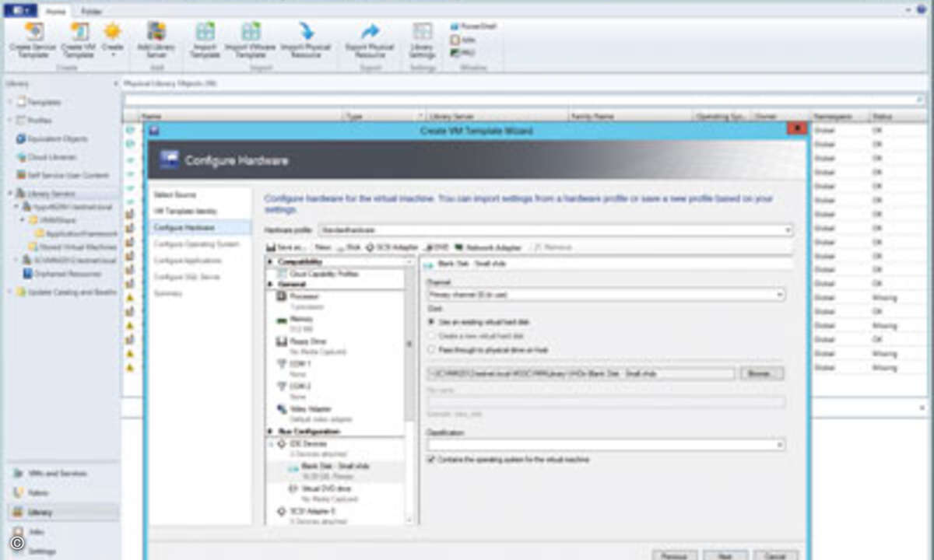Click the Next button in wizard
This screenshot has height=560, width=934.
click(725, 555)
